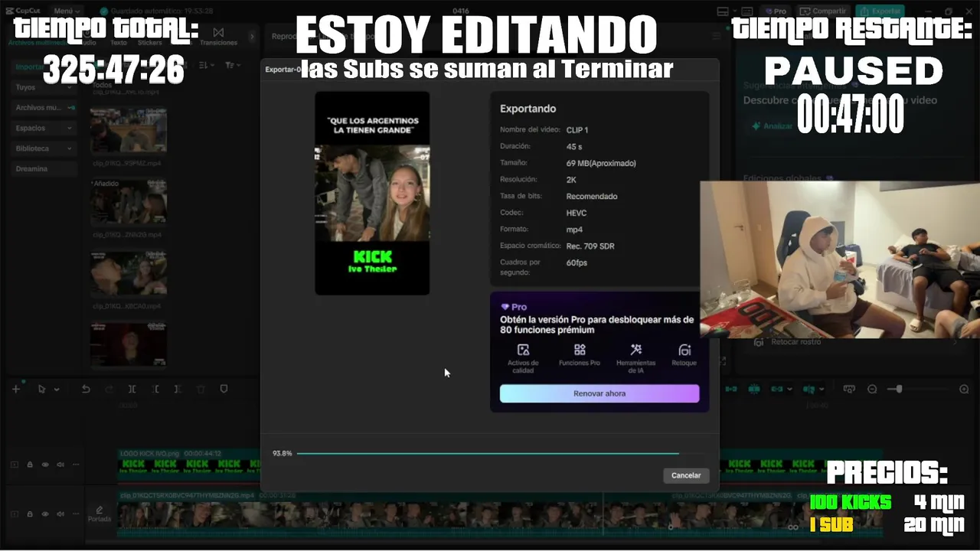
Task: Mute the main video track audio
Action: (60, 514)
